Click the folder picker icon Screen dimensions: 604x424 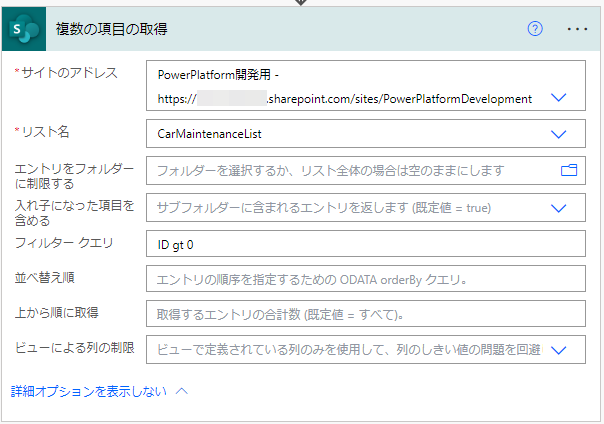click(x=569, y=170)
